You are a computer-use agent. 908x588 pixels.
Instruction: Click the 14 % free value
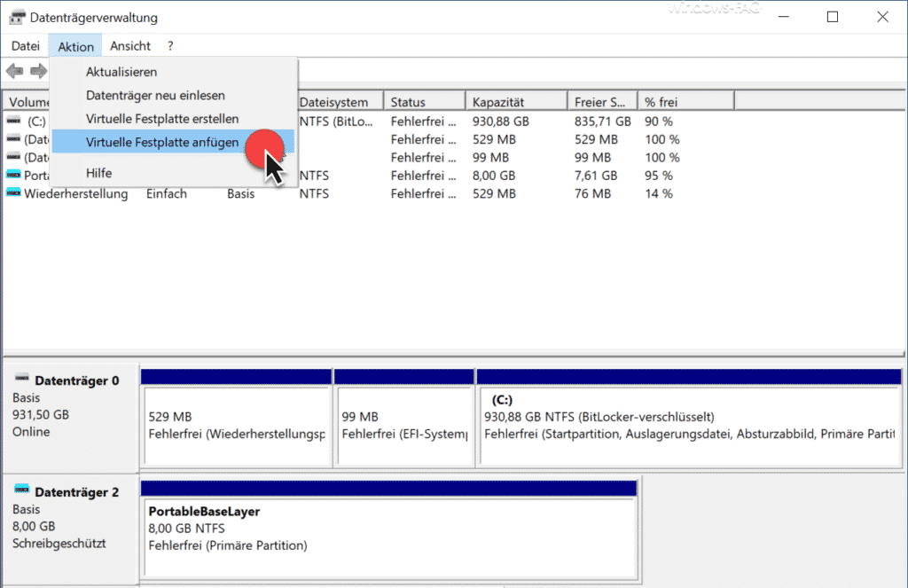coord(659,193)
